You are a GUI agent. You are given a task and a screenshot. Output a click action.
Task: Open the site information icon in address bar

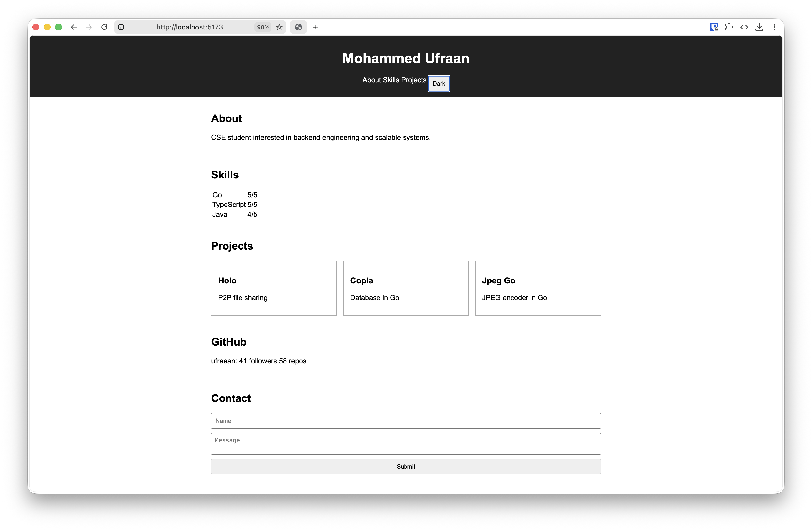click(x=121, y=27)
